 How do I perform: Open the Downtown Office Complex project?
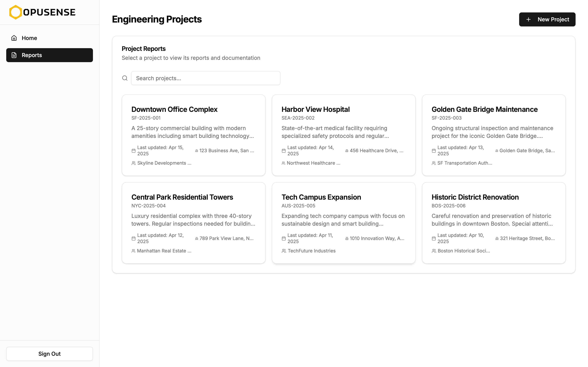click(x=174, y=110)
